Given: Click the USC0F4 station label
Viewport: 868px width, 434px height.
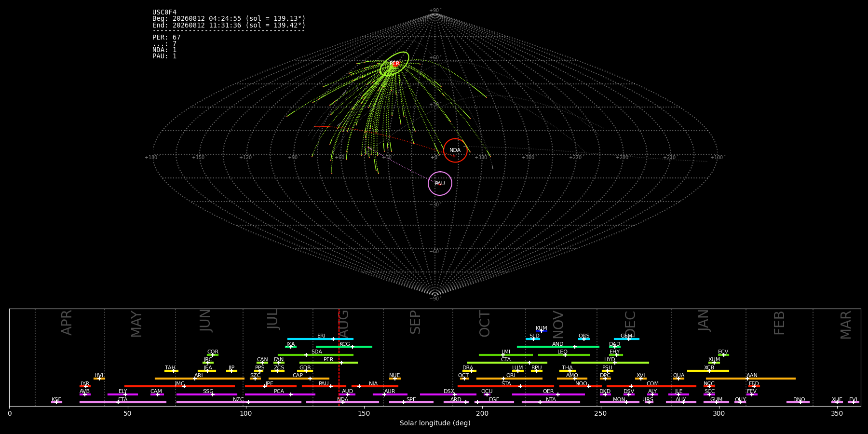Looking at the screenshot, I should point(164,13).
